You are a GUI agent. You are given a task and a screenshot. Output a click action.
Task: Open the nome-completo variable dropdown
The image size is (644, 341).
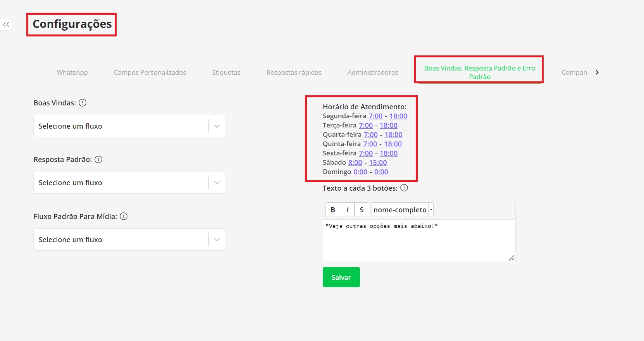pos(402,210)
